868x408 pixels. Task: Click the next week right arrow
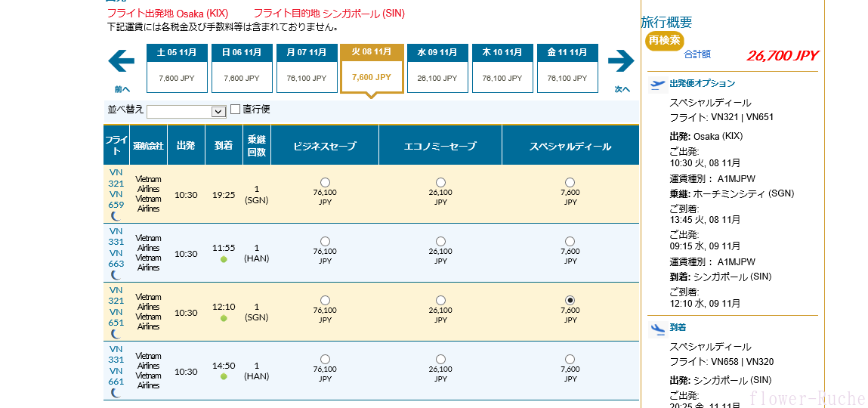tap(621, 61)
